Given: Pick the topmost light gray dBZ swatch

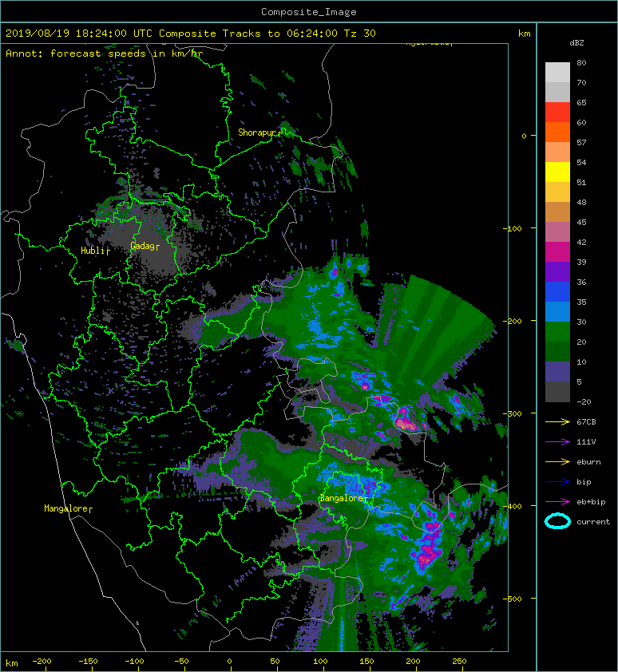Looking at the screenshot, I should pyautogui.click(x=557, y=73).
